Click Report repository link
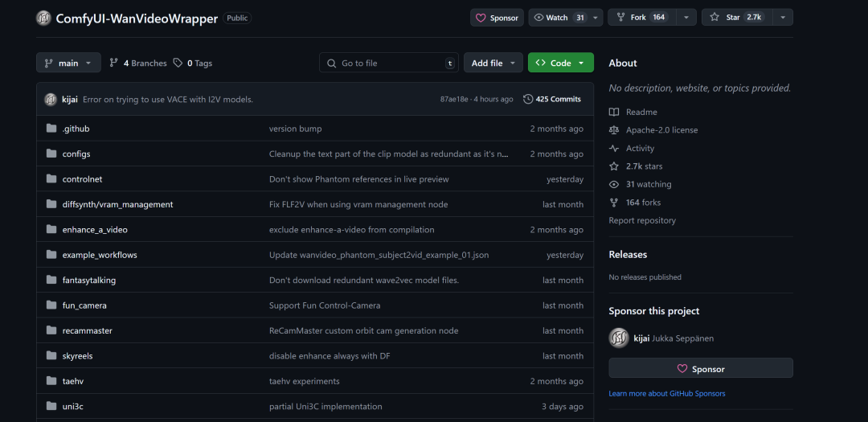The height and width of the screenshot is (422, 868). (x=642, y=220)
